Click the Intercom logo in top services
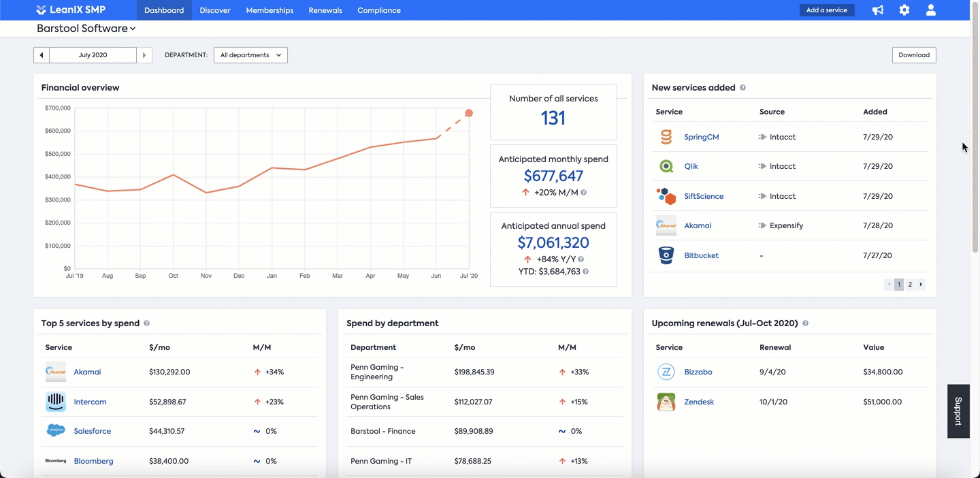Image resolution: width=980 pixels, height=478 pixels. point(56,402)
